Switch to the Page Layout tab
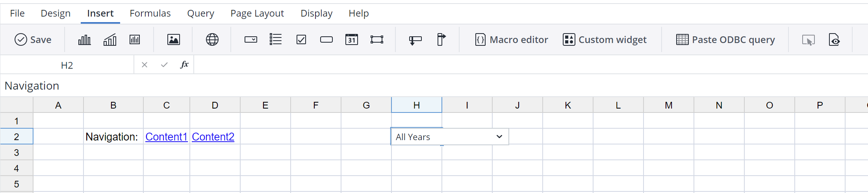 click(257, 13)
